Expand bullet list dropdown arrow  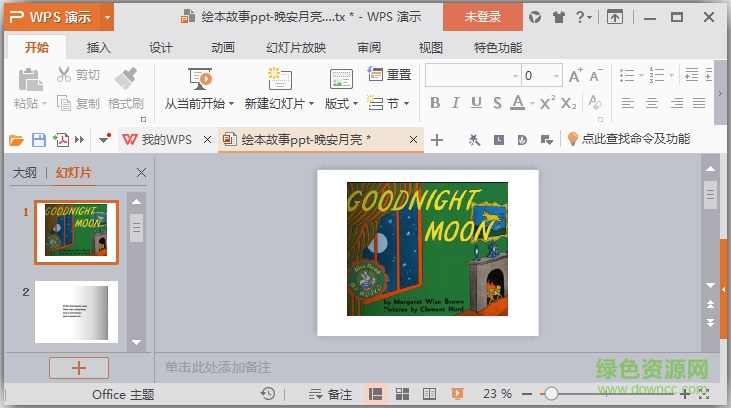pos(641,75)
